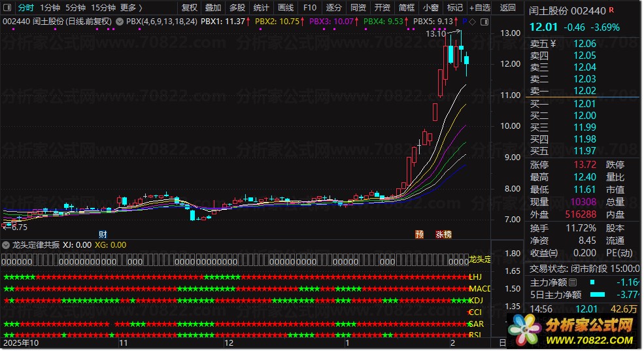Toggle the side panel icon right of diamond

[484, 22]
